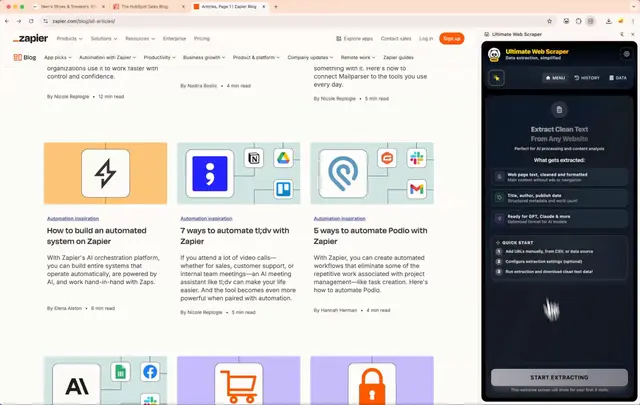
Task: Click the browser forward arrow
Action: coord(19,21)
